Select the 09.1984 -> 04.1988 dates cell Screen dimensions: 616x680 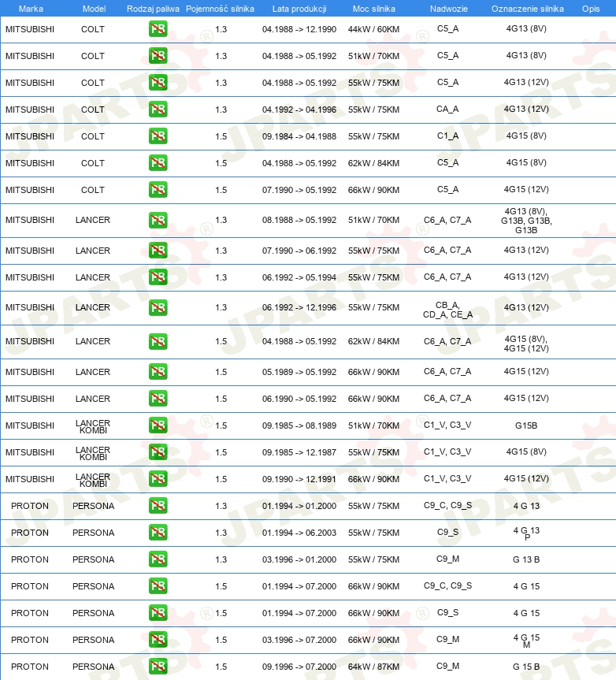(299, 136)
